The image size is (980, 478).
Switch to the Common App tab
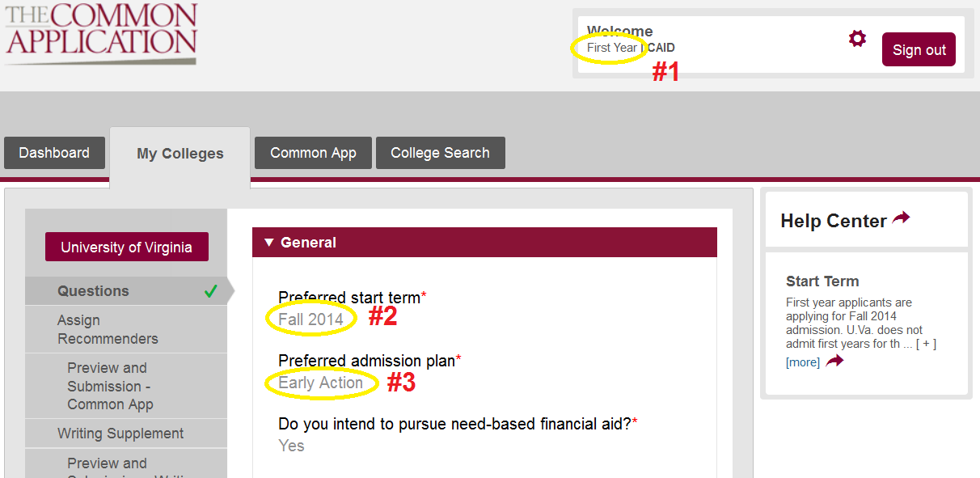313,153
